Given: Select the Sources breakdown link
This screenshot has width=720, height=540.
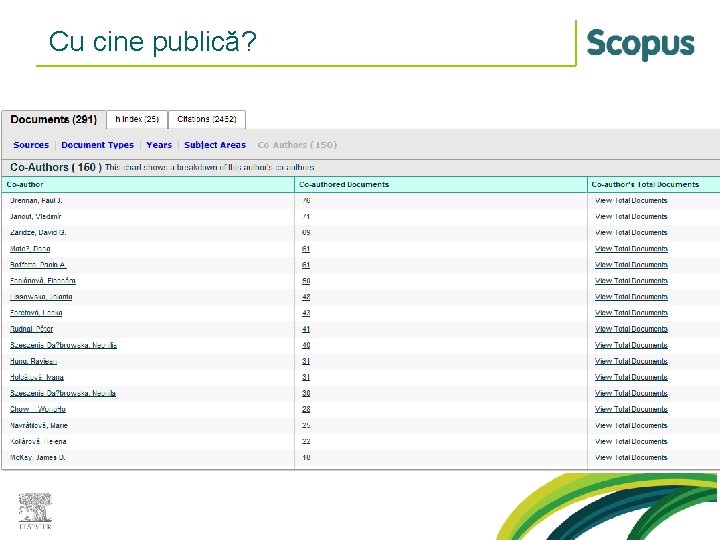Looking at the screenshot, I should coord(31,145).
